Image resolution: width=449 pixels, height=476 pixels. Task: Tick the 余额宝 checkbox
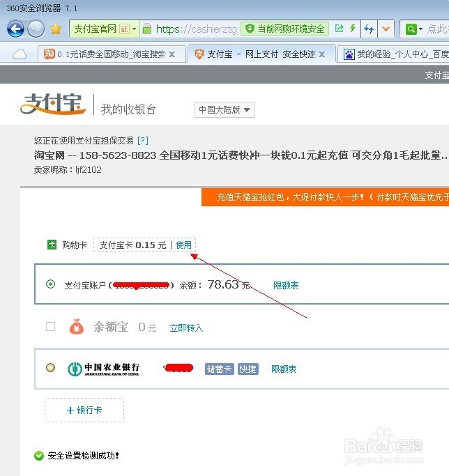point(50,327)
